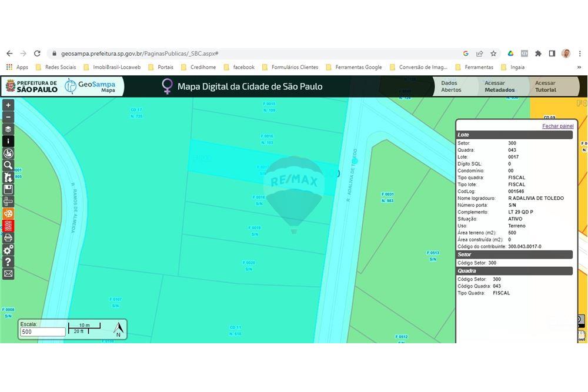The height and width of the screenshot is (392, 588).
Task: Open the Acessar Metadados tab
Action: pos(499,86)
